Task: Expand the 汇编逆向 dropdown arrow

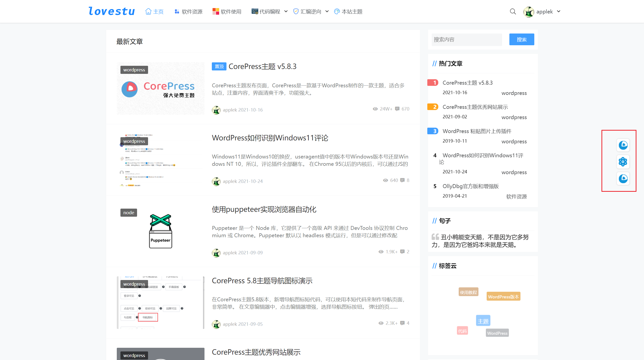Action: click(327, 11)
